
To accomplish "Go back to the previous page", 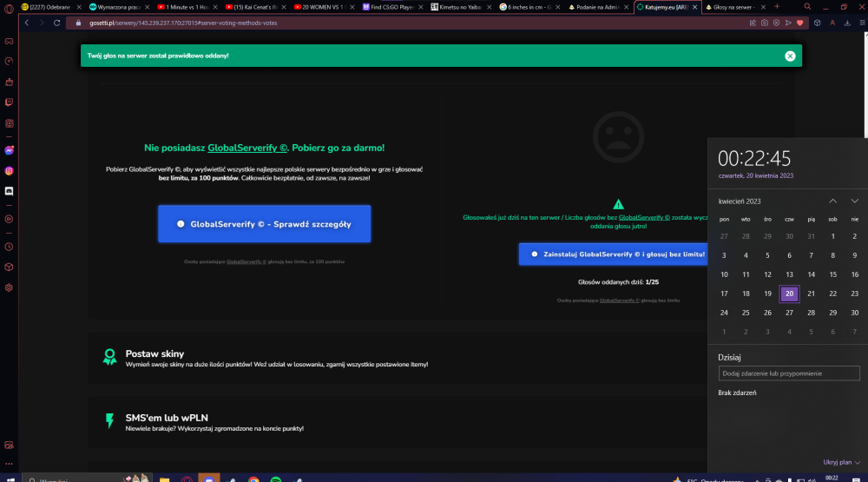I will click(x=27, y=23).
